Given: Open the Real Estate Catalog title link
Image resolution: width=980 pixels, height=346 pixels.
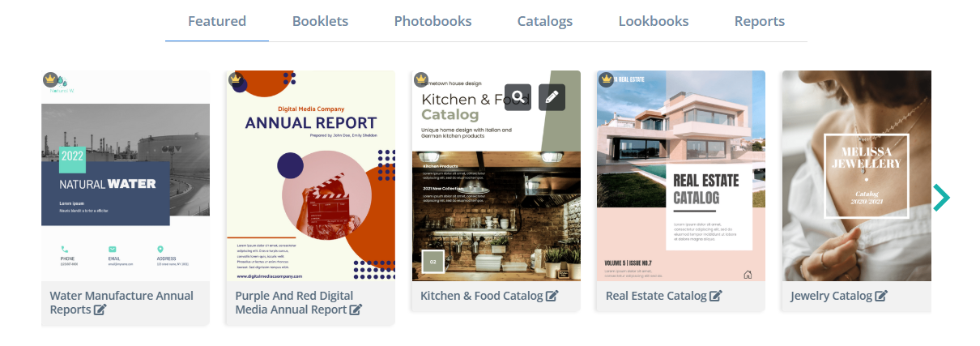Looking at the screenshot, I should 656,296.
